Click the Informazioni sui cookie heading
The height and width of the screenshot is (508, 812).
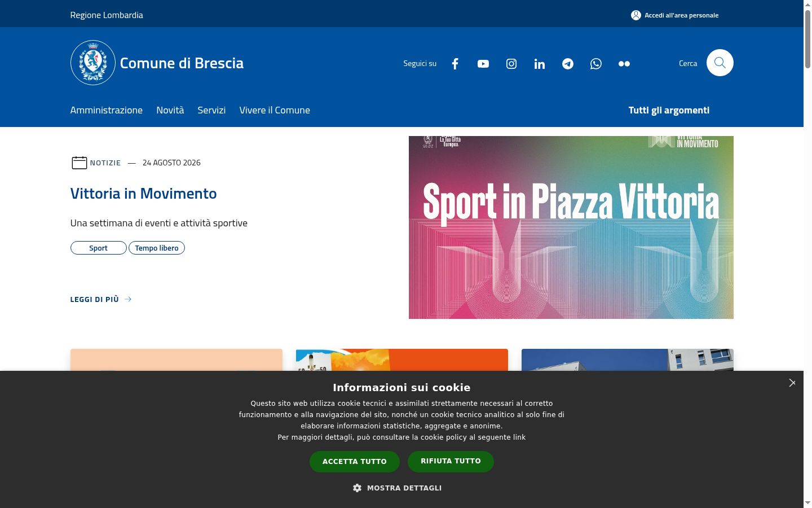point(401,387)
